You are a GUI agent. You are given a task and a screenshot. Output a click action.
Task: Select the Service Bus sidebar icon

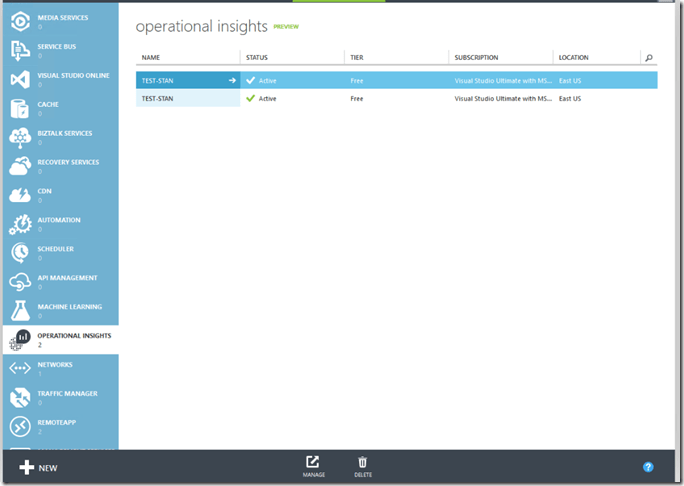21,50
